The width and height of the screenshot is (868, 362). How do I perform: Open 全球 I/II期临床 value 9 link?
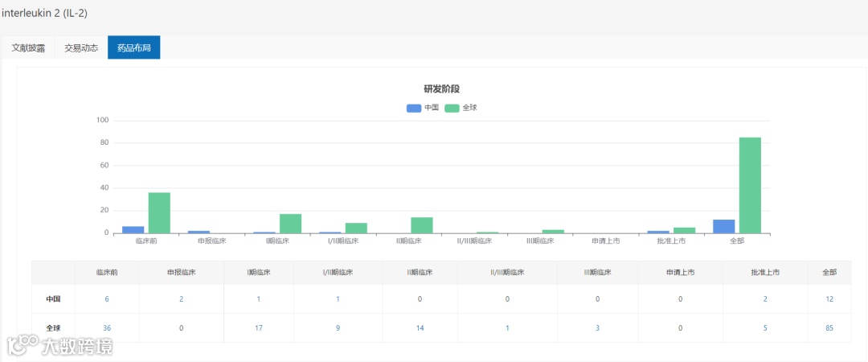point(338,327)
